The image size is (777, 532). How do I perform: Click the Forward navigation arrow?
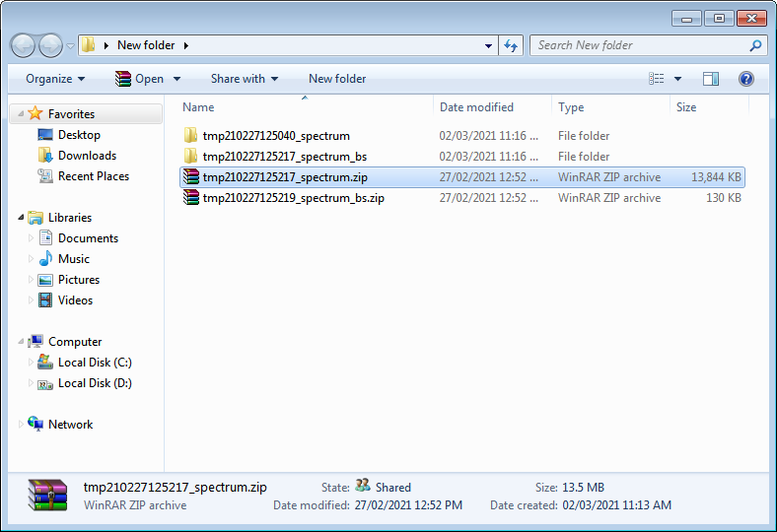(50, 46)
